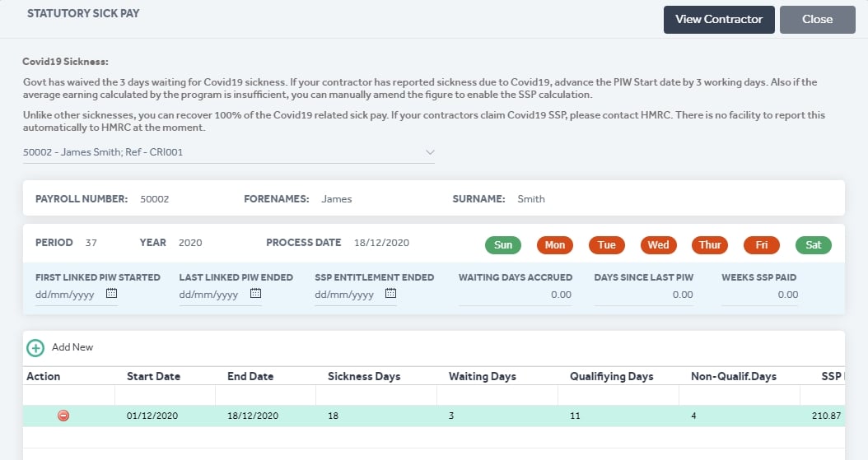Expand the contractor selection dropdown chevron
This screenshot has width=868, height=460.
(430, 152)
